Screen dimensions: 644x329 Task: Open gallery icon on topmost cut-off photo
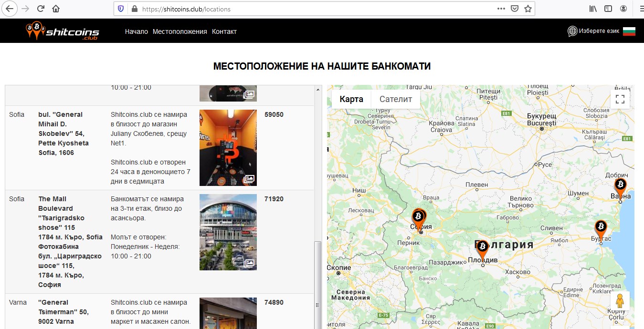[x=249, y=94]
